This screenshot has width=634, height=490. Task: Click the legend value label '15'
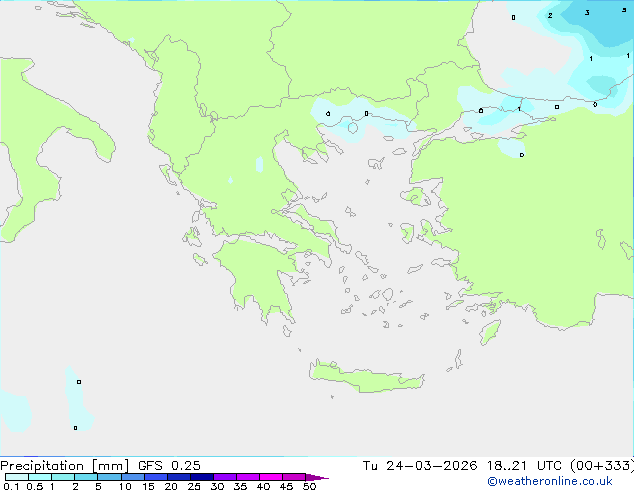click(x=148, y=486)
